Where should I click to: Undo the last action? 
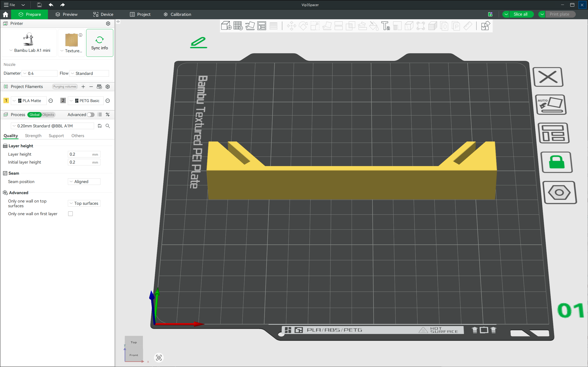tap(51, 5)
